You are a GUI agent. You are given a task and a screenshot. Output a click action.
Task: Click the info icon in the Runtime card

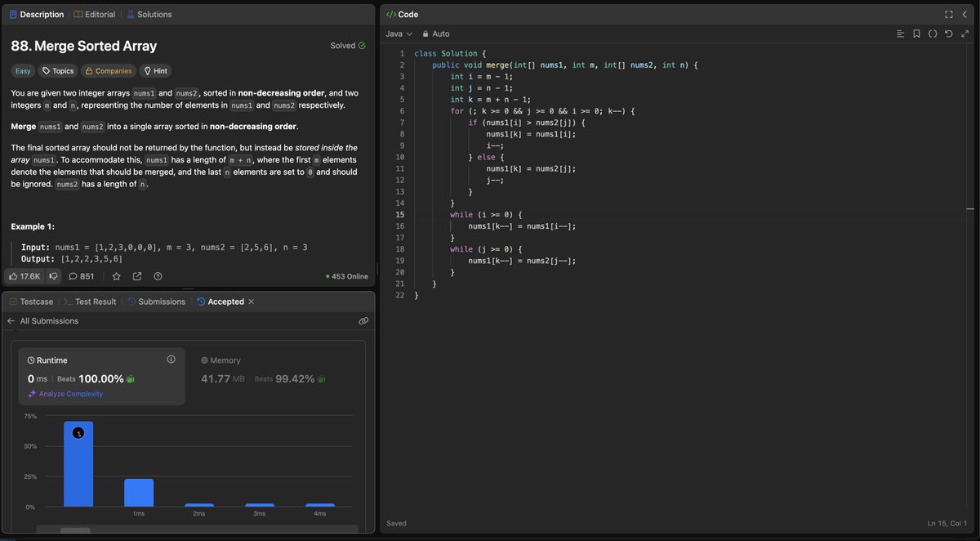click(171, 360)
